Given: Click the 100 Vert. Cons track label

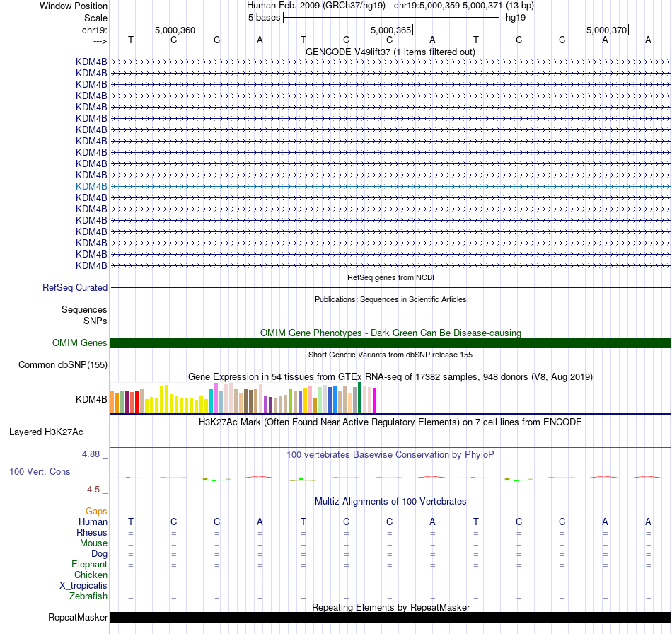Looking at the screenshot, I should (40, 471).
